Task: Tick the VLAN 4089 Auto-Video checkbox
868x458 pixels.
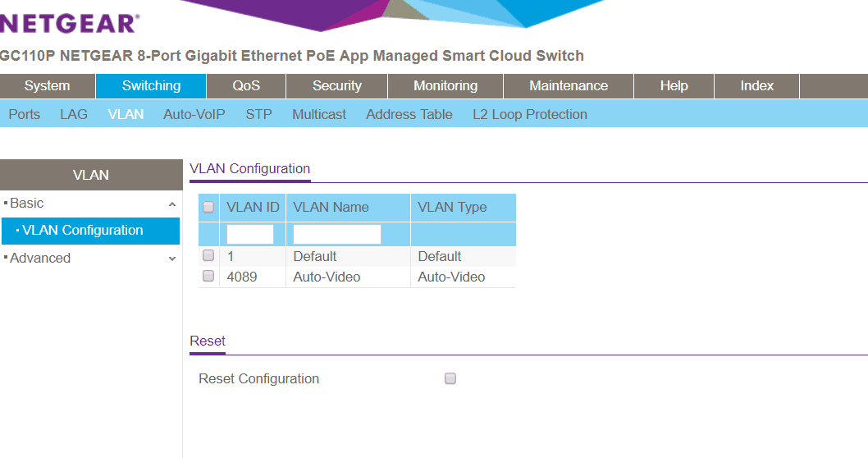Action: (208, 277)
